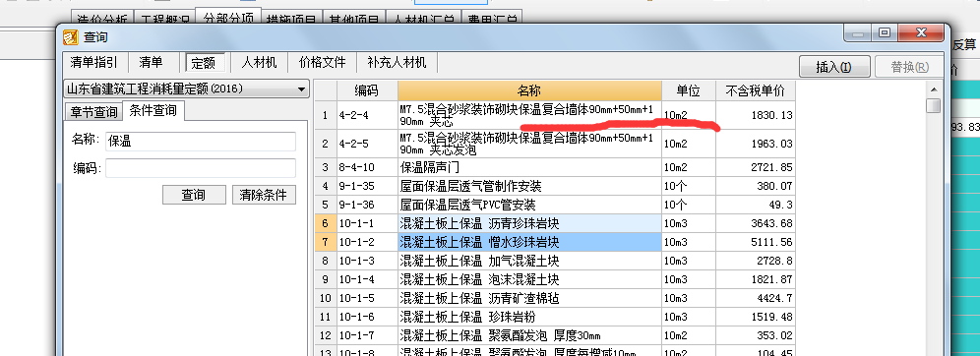Viewport: 980px width, 356px height.
Task: Click the 不含税单价 column header
Action: (756, 90)
